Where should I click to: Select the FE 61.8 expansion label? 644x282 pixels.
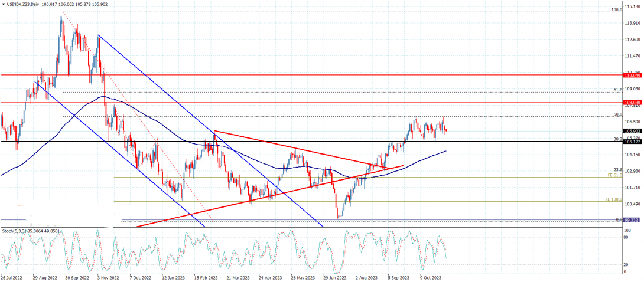pos(615,175)
